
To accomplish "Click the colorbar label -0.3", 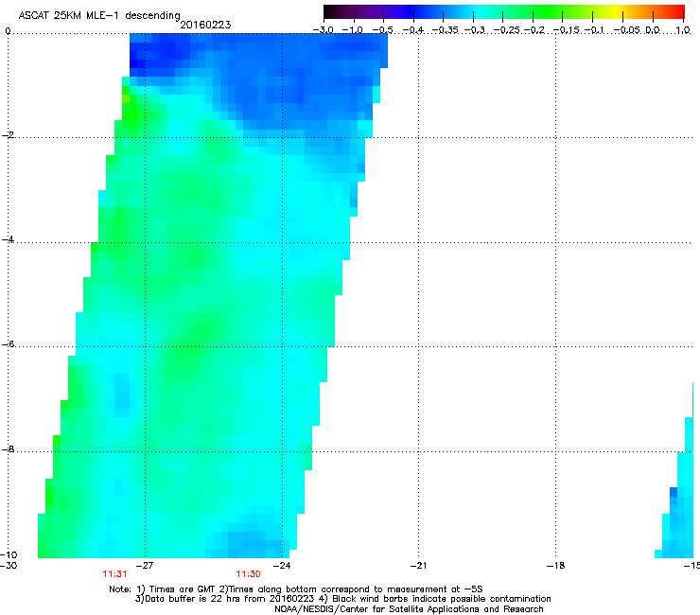I will point(475,30).
